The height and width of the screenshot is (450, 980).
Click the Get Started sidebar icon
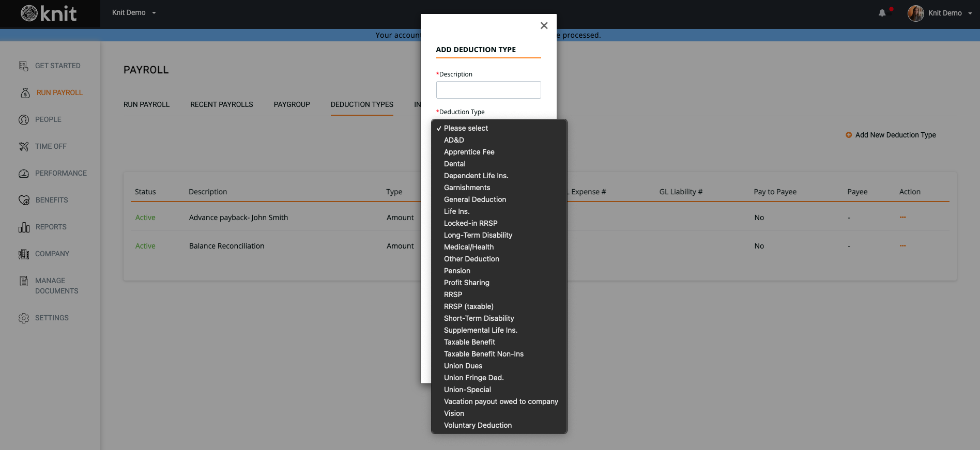coord(24,66)
